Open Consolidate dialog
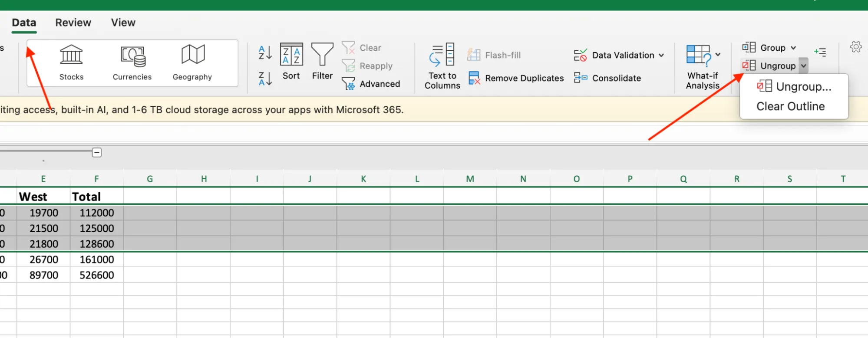868x338 pixels. pos(607,78)
